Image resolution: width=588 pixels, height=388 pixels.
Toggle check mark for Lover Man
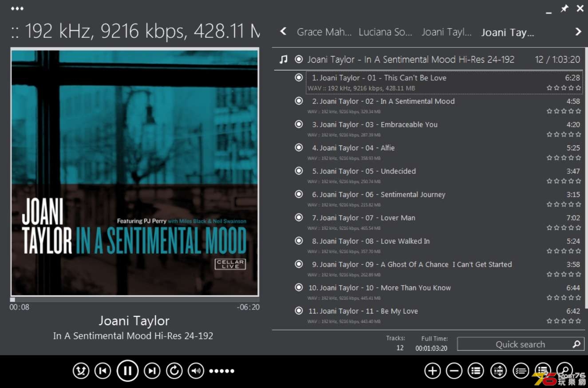tap(299, 217)
